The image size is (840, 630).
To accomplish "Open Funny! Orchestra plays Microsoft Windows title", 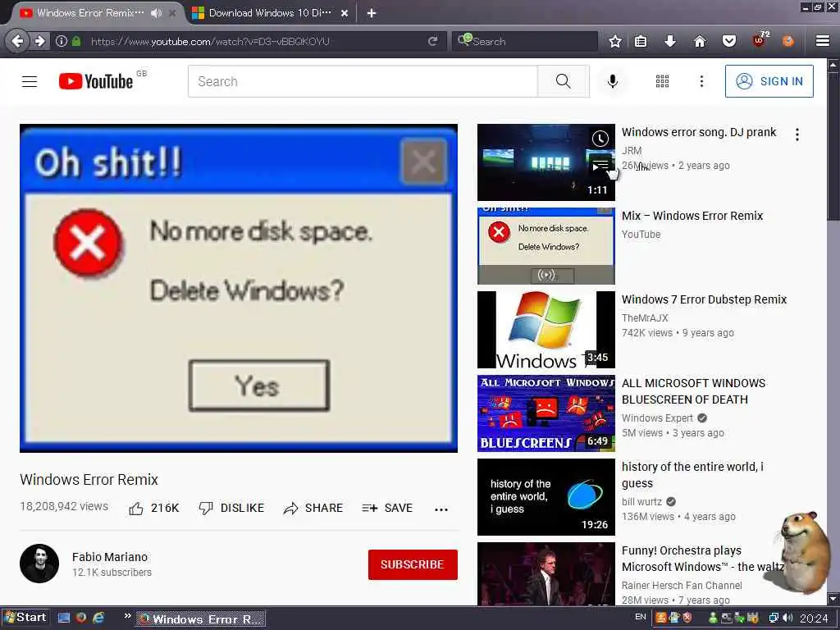I will tap(702, 559).
